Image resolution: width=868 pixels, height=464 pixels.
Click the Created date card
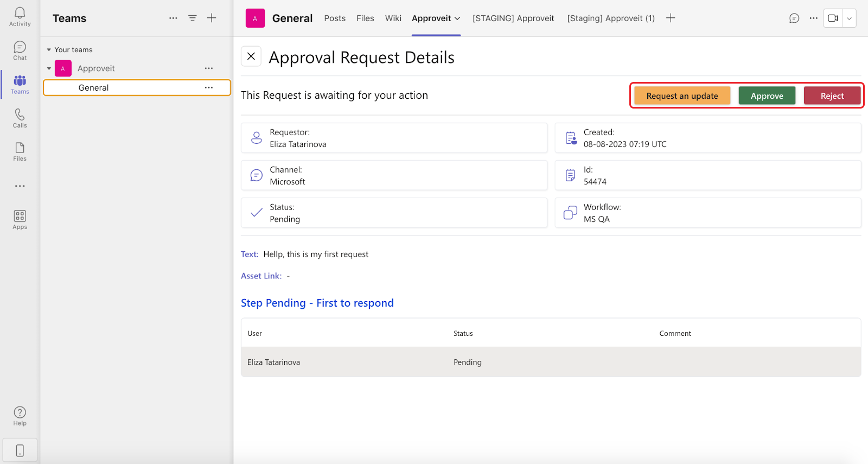708,138
